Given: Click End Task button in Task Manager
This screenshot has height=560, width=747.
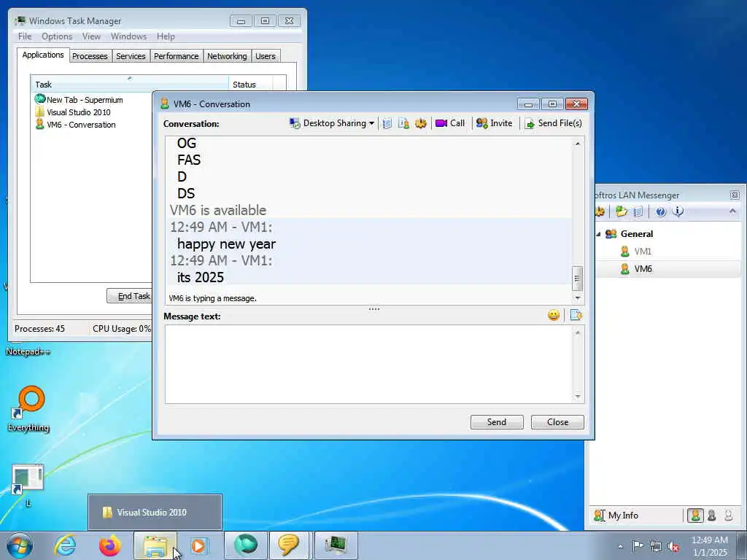Looking at the screenshot, I should tap(130, 296).
